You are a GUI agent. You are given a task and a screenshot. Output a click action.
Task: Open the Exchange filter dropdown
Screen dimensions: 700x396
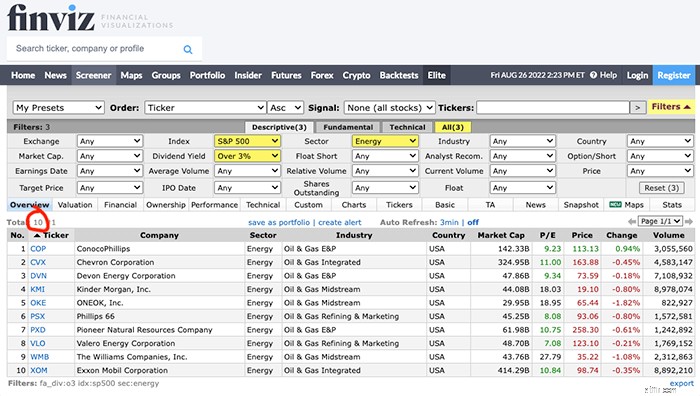pos(110,141)
